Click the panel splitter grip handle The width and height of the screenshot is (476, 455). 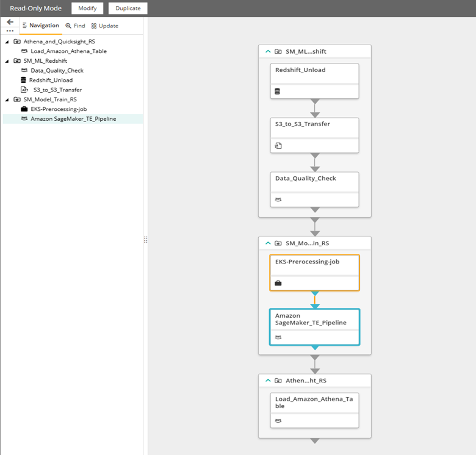(145, 240)
